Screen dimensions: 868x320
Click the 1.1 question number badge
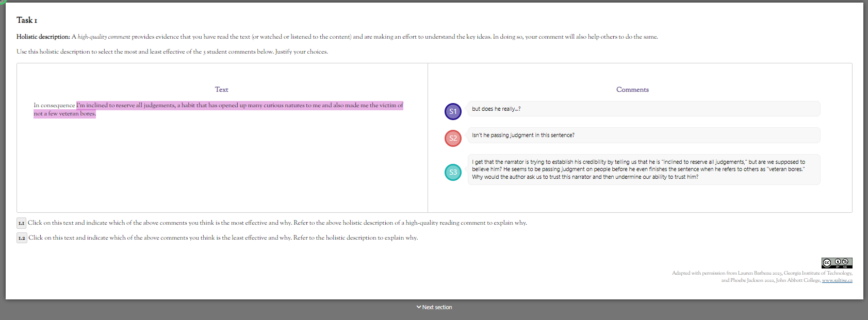pyautogui.click(x=21, y=223)
